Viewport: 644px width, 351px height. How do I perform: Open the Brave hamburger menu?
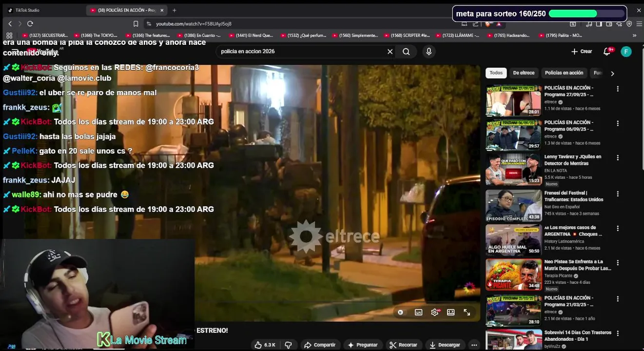[639, 24]
